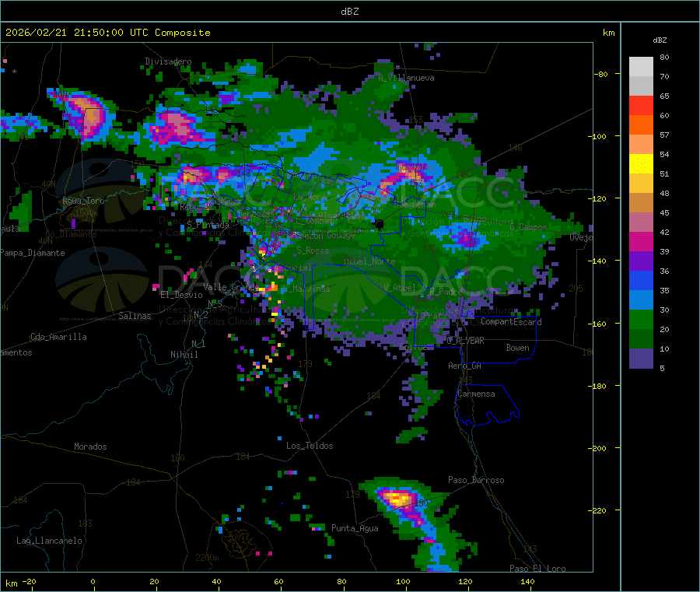Viewport: 700px width, 592px height.
Task: Select the blue 35 dBZ legend color
Action: (641, 280)
